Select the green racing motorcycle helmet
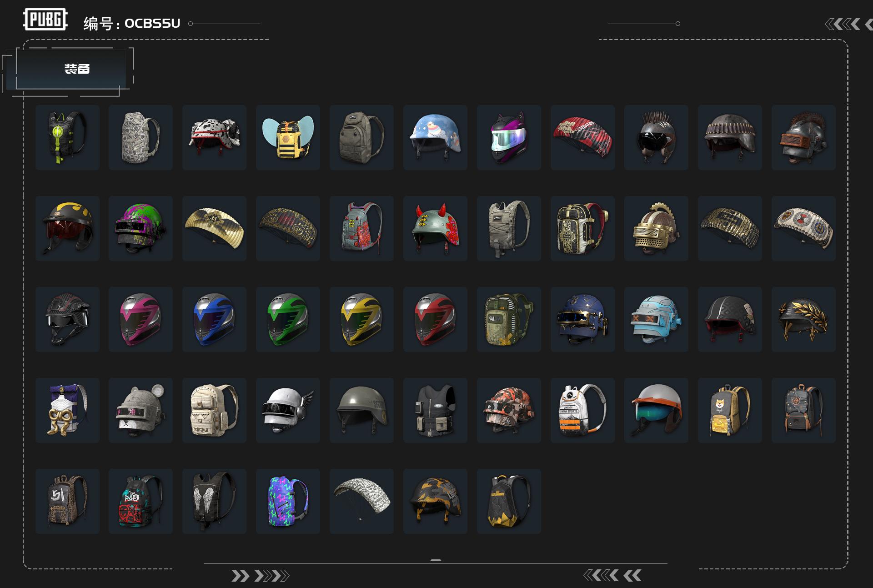This screenshot has height=588, width=873. tap(288, 319)
